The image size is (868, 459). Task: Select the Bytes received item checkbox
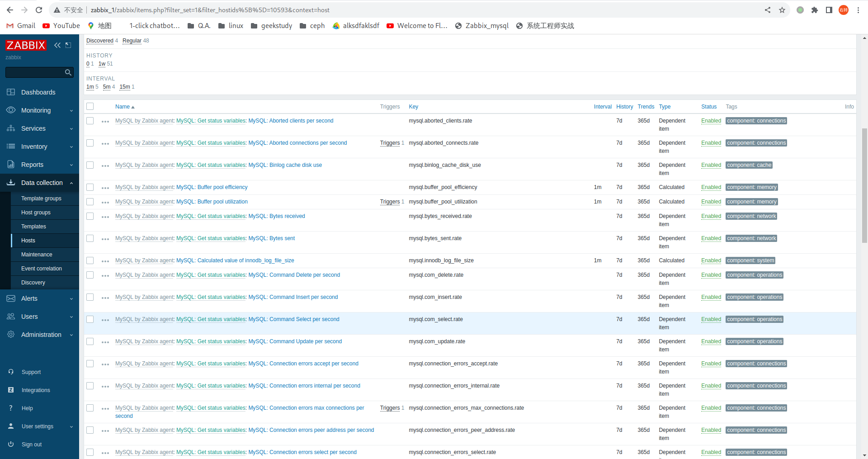pos(90,216)
